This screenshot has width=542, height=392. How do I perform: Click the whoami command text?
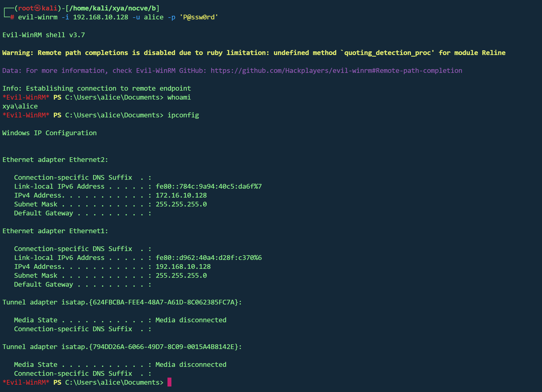tap(179, 97)
